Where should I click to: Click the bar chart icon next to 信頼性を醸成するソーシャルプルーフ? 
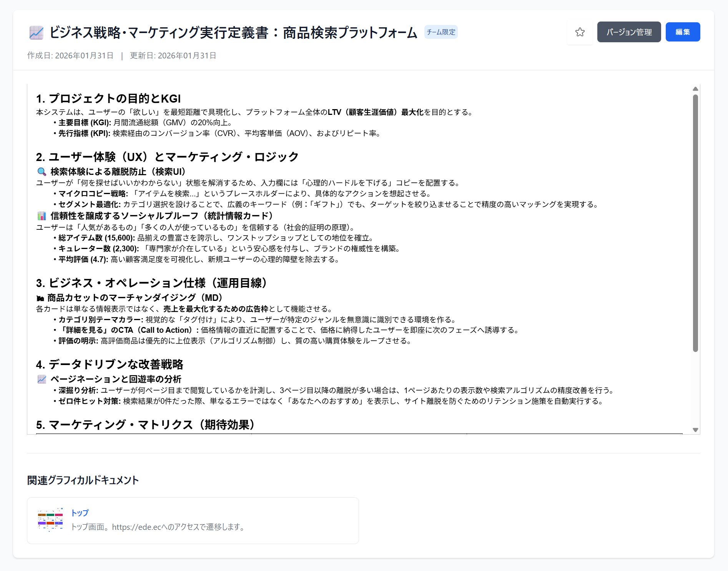coord(42,216)
